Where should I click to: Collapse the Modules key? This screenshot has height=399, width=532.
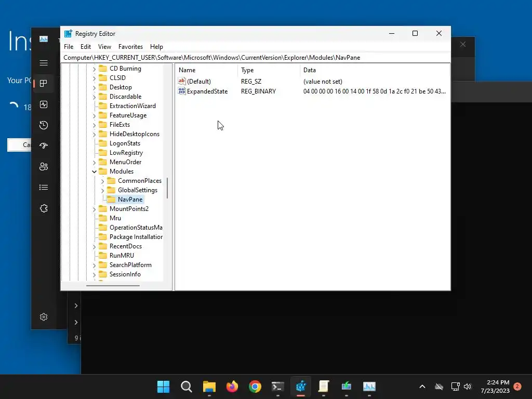pos(95,171)
